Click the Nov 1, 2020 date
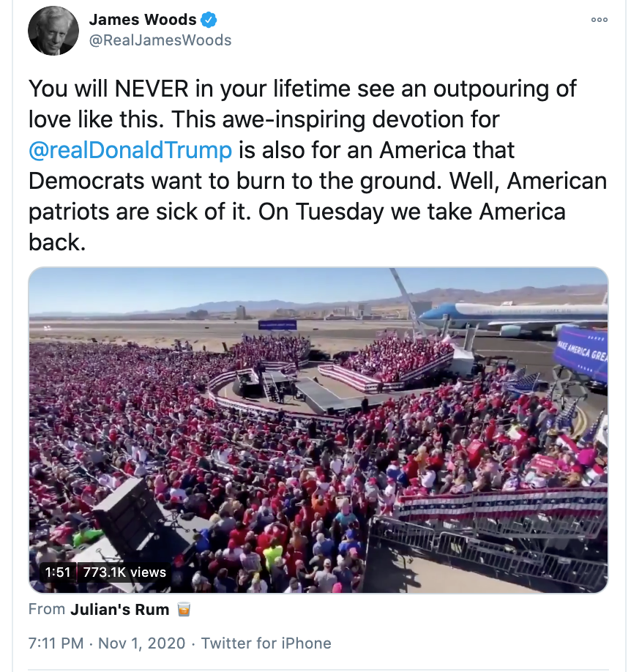Image resolution: width=631 pixels, height=672 pixels. (142, 643)
